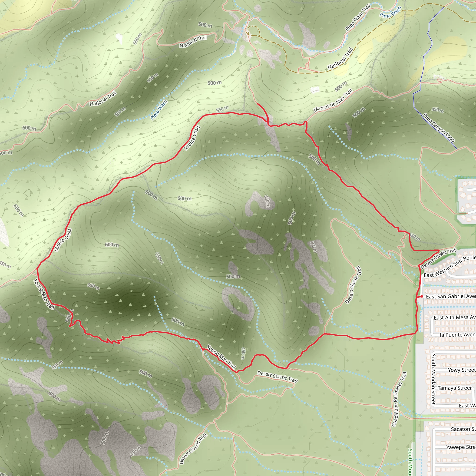
Task: Click the blue "Pima Wash" label beside Pima Wash Trail text
Action: point(390,12)
